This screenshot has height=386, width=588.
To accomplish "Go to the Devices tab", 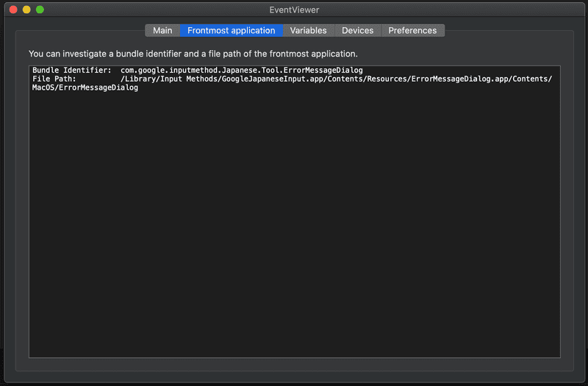I will tap(357, 30).
